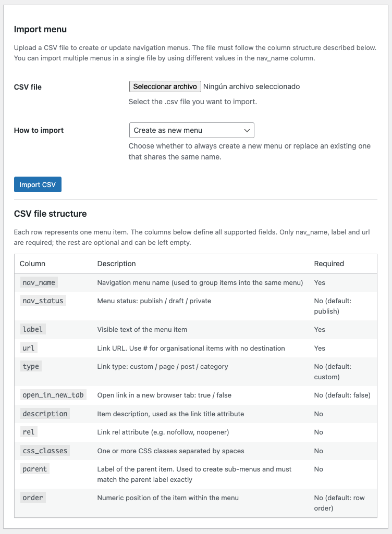Click the Seleccionar archivo file button
The width and height of the screenshot is (392, 534).
pos(165,86)
